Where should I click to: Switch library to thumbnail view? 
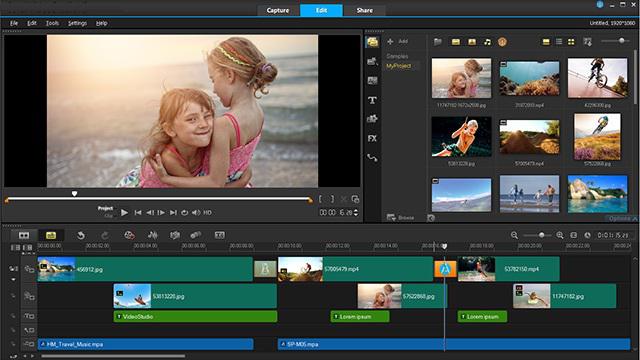[571, 42]
